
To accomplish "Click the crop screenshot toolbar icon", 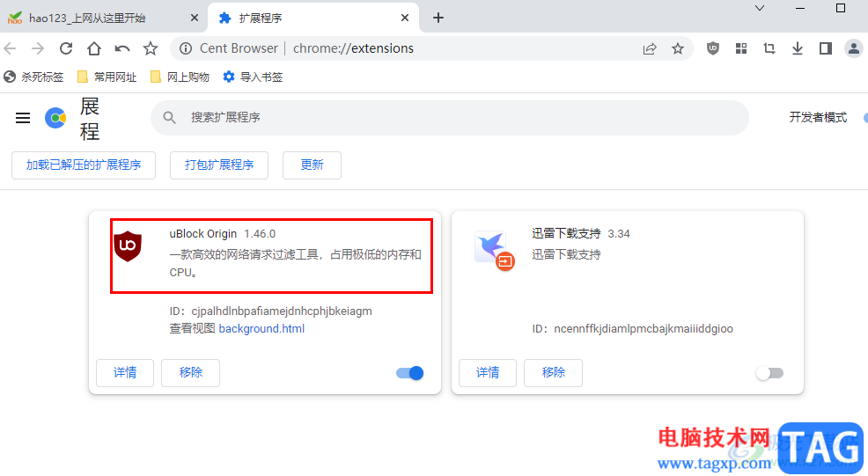I will [x=769, y=48].
